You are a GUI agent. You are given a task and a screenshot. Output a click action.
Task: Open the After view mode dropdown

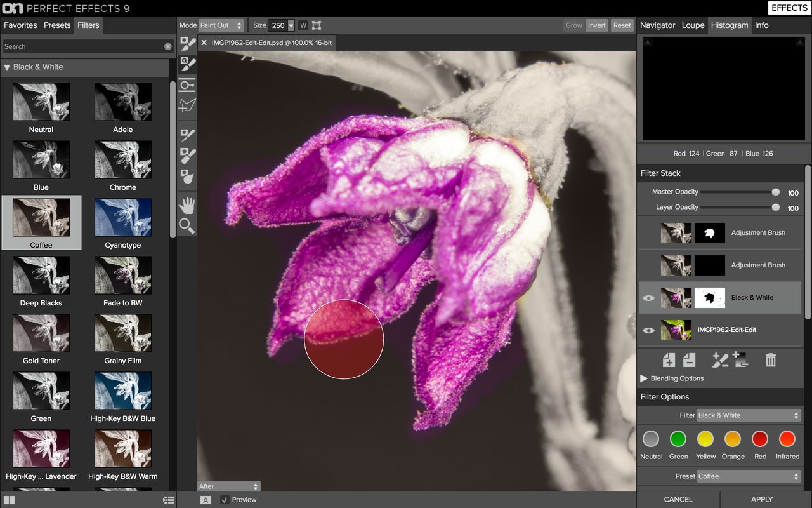click(x=229, y=486)
